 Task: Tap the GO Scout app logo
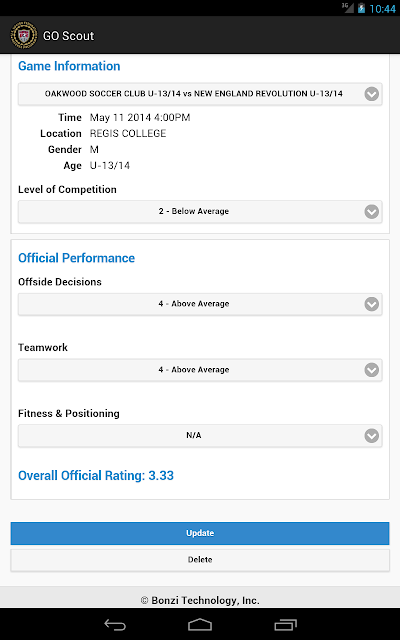pos(24,36)
